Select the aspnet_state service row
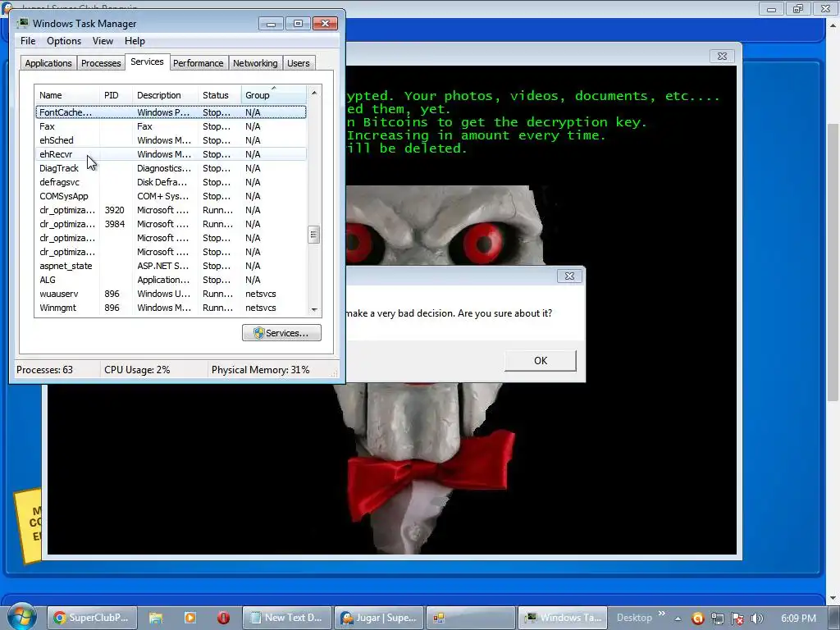 pyautogui.click(x=171, y=266)
